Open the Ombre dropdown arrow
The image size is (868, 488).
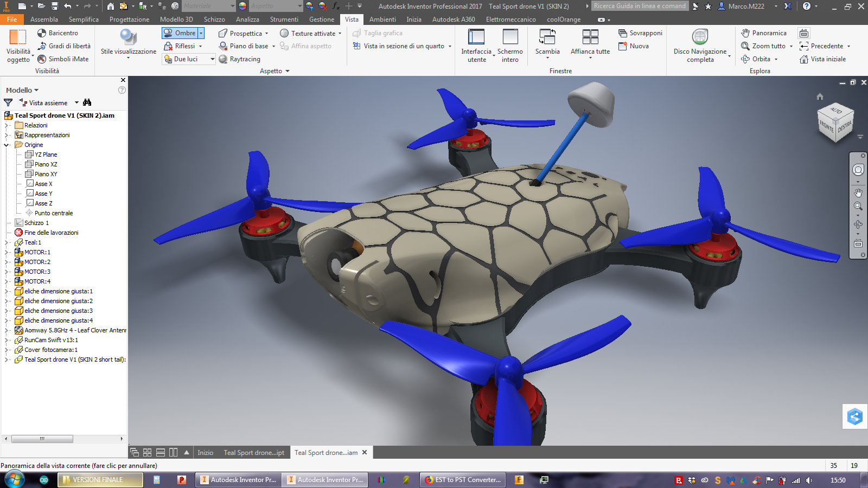(201, 33)
